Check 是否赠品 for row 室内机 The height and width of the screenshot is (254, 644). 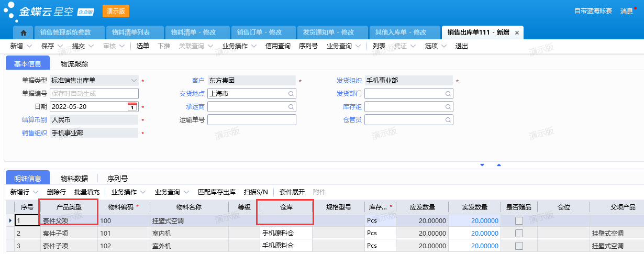coord(519,233)
